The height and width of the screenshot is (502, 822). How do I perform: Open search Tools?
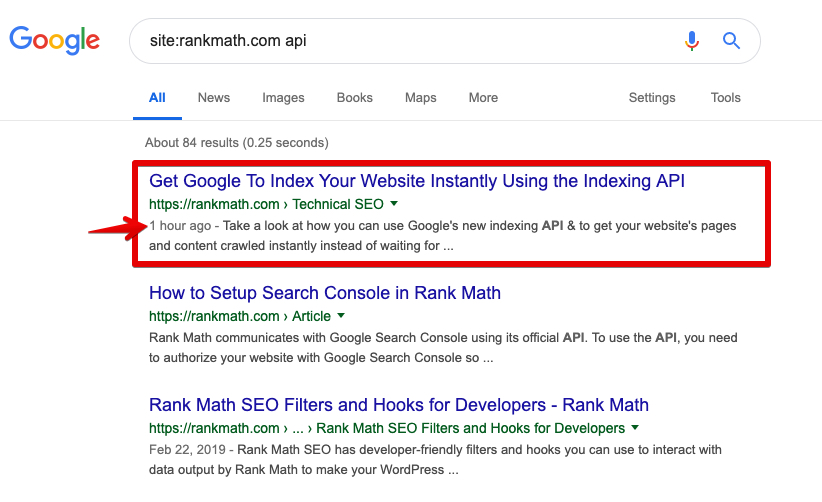726,97
